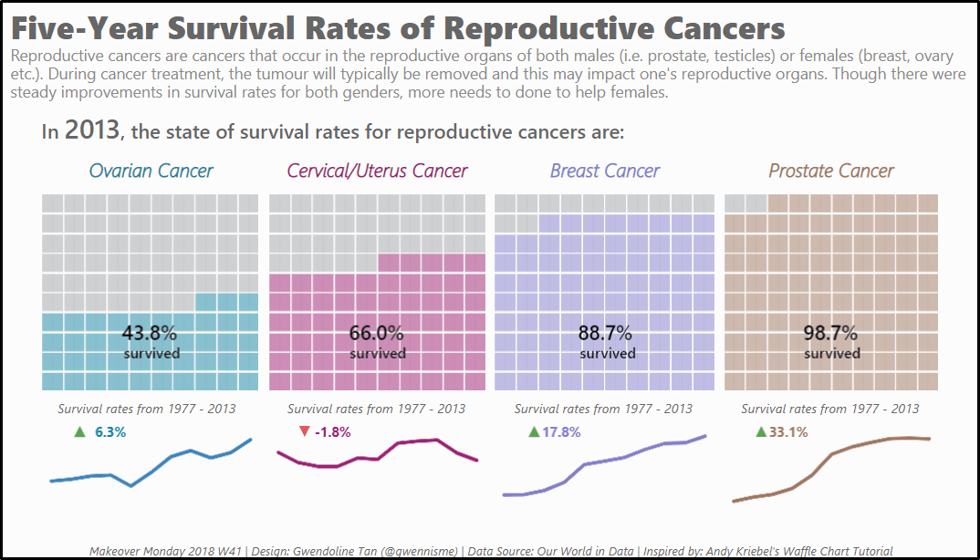Select the Breast Cancer heading

pos(604,171)
